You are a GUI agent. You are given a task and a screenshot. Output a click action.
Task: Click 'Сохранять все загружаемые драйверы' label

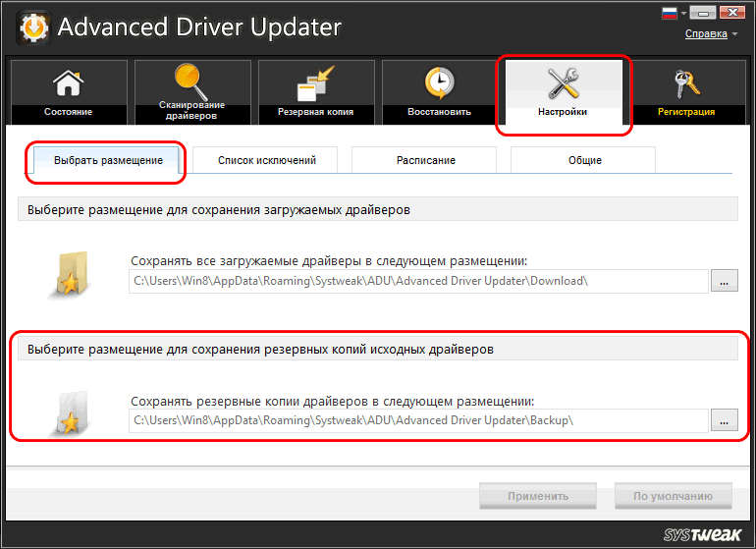pyautogui.click(x=329, y=261)
